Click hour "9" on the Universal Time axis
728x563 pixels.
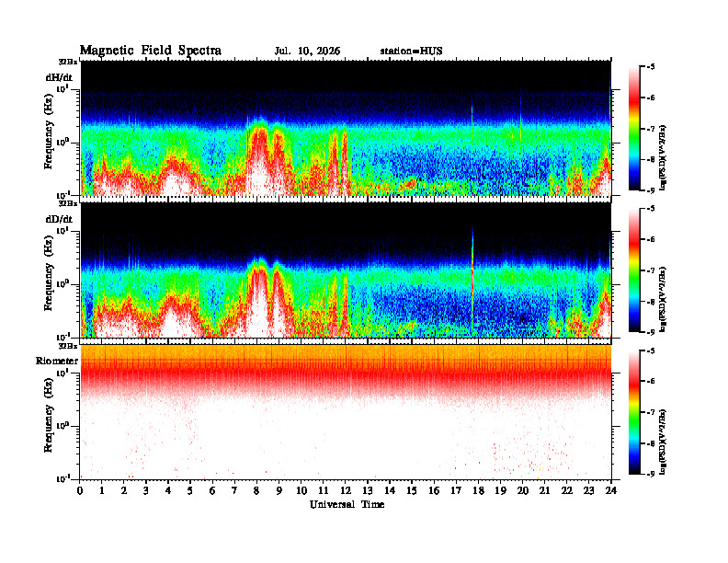(279, 490)
